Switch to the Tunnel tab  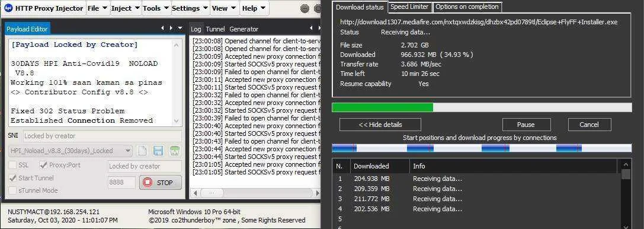coord(215,29)
